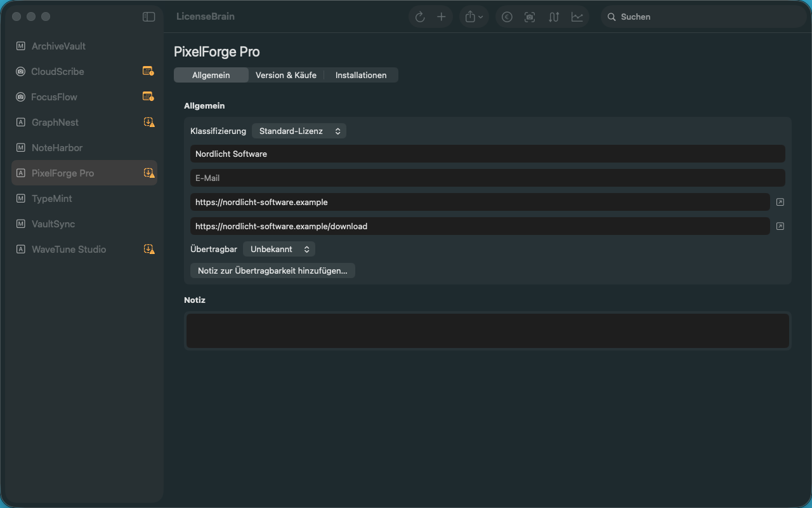Open the website URL in browser icon

(x=780, y=202)
